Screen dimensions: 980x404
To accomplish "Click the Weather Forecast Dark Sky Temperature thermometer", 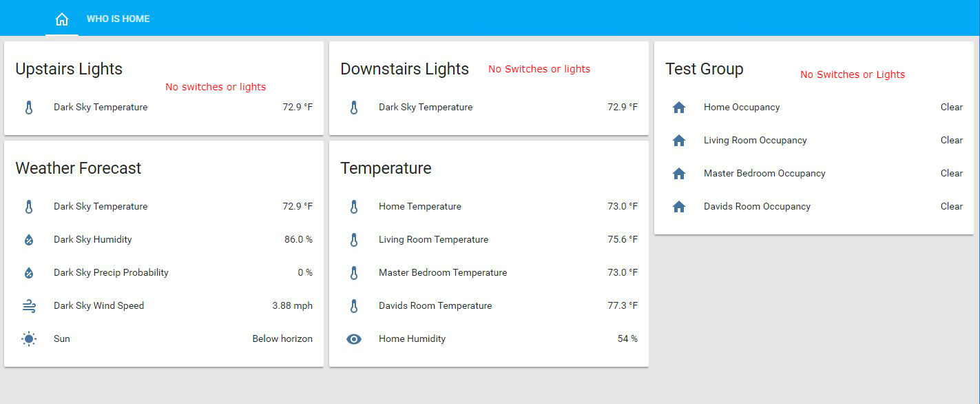I will click(29, 206).
